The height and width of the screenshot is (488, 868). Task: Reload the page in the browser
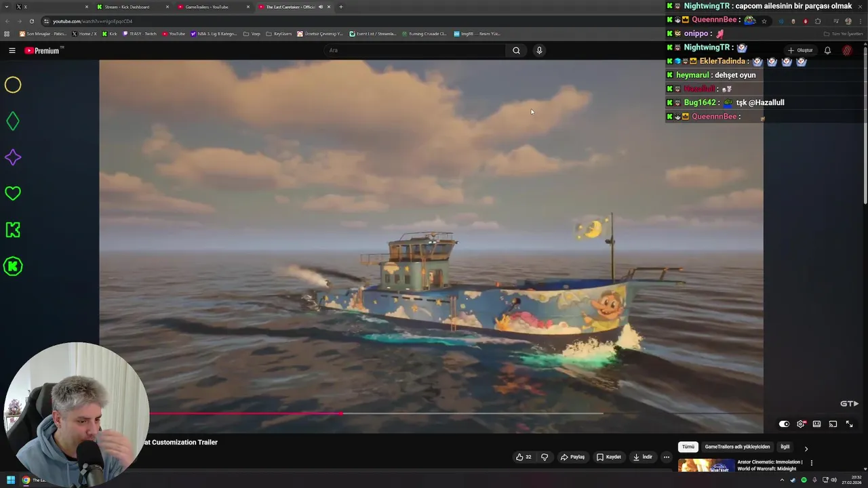coord(31,21)
